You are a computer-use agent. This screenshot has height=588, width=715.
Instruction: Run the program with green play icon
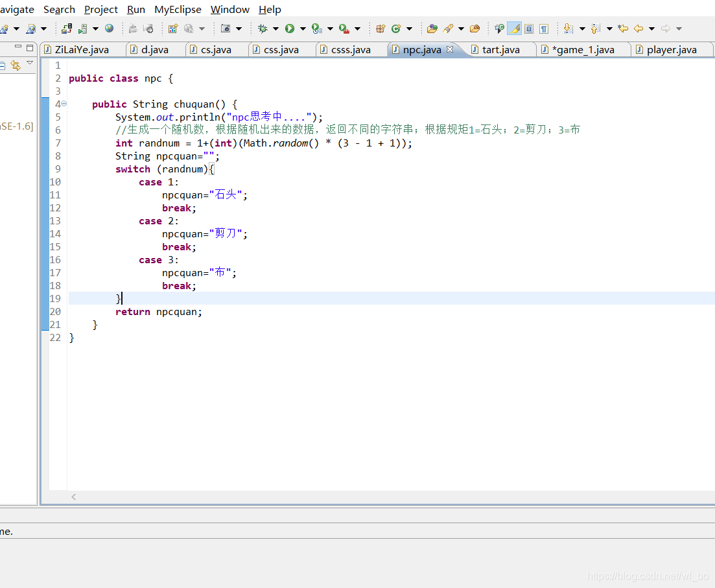pyautogui.click(x=290, y=29)
